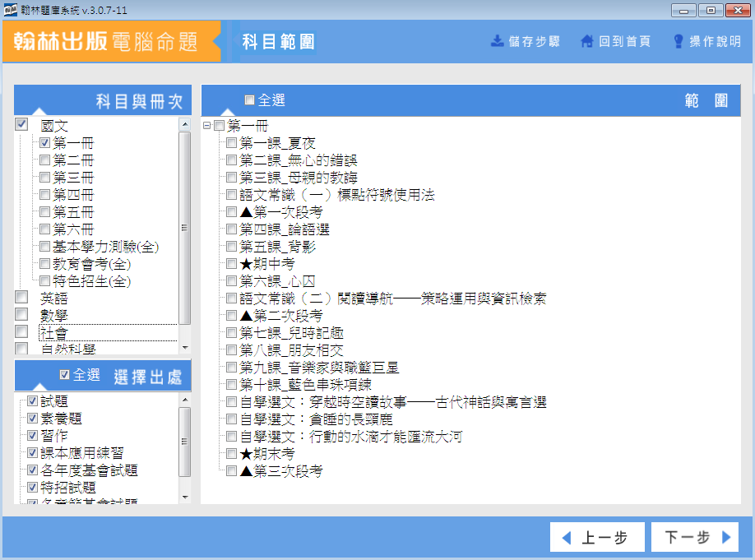The height and width of the screenshot is (560, 755).
Task: Check 第十課_藍色串珠項鍊 lesson checkbox
Action: (232, 385)
